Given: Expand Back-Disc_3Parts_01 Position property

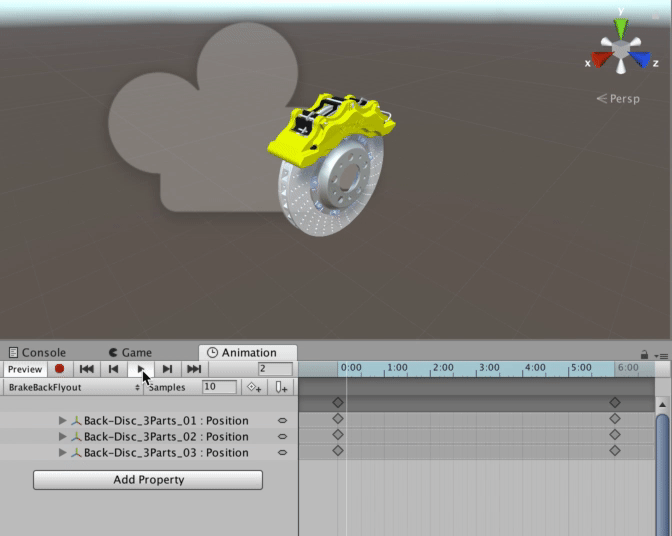Looking at the screenshot, I should (x=63, y=421).
